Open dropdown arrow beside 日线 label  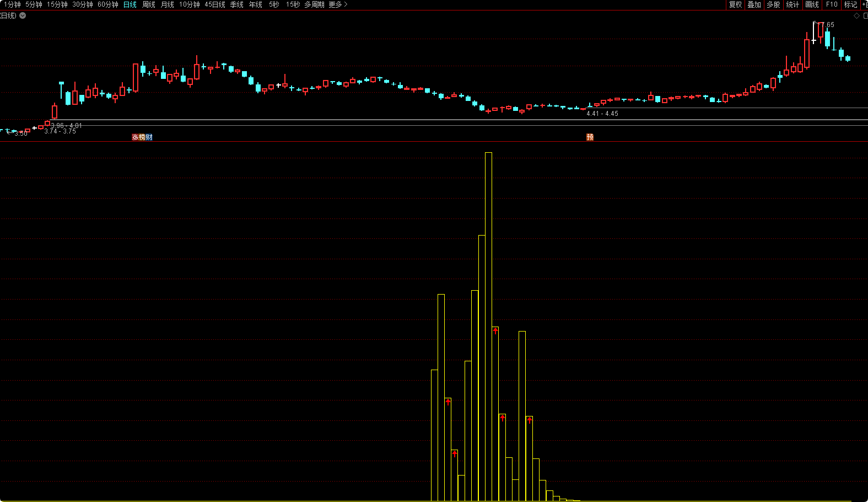[23, 15]
